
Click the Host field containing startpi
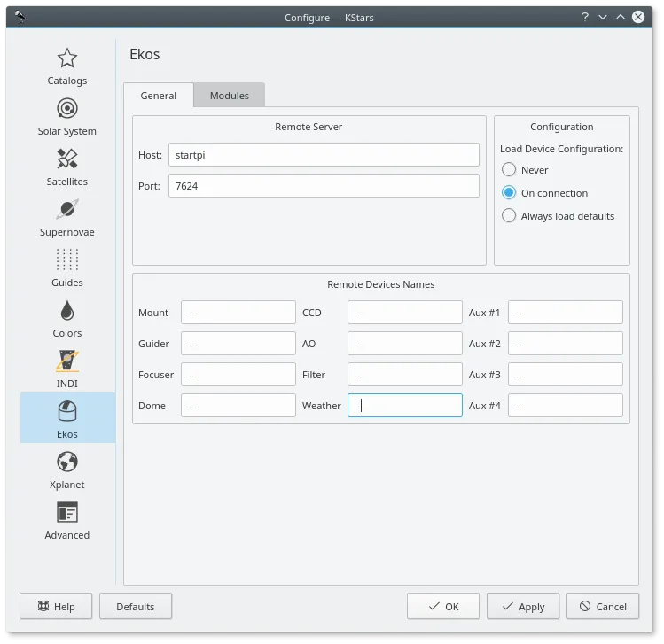(x=324, y=155)
